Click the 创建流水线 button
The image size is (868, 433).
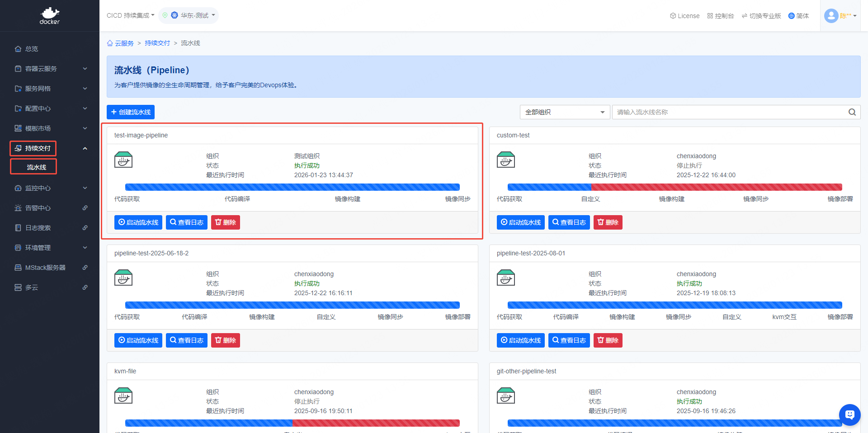click(x=131, y=112)
